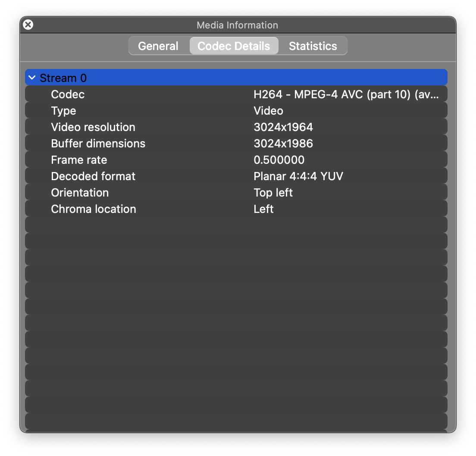The width and height of the screenshot is (476, 456).
Task: Click the Planar 4:4:4 YUV value
Action: click(x=298, y=176)
